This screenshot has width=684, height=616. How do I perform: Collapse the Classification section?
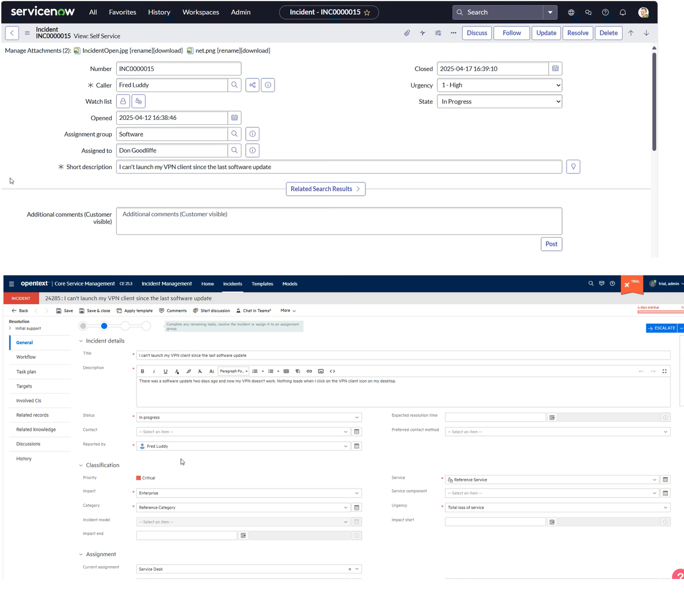(x=81, y=465)
